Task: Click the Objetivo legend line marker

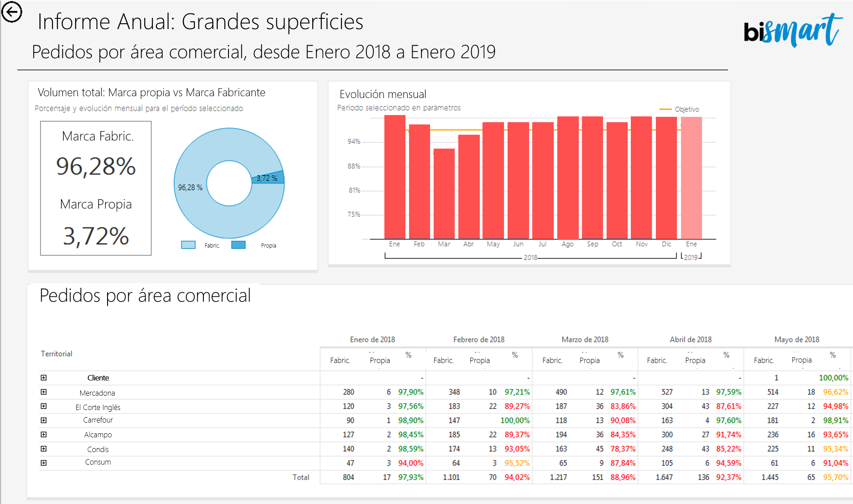Action: pos(665,109)
